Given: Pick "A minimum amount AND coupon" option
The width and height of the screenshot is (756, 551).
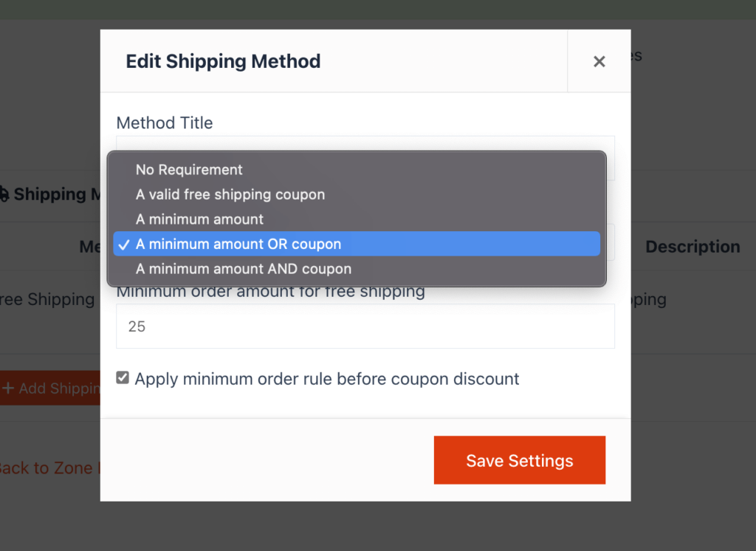Looking at the screenshot, I should (244, 269).
